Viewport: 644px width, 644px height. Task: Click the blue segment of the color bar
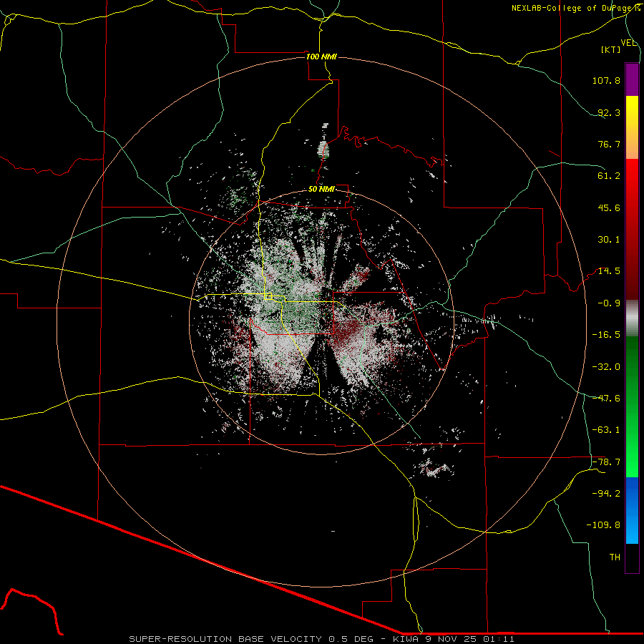tap(632, 510)
